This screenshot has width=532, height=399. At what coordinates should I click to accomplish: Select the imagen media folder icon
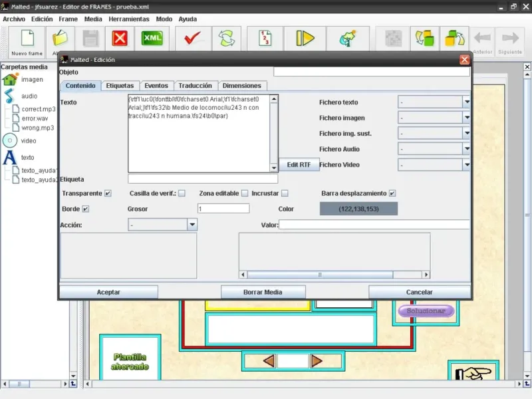click(10, 80)
